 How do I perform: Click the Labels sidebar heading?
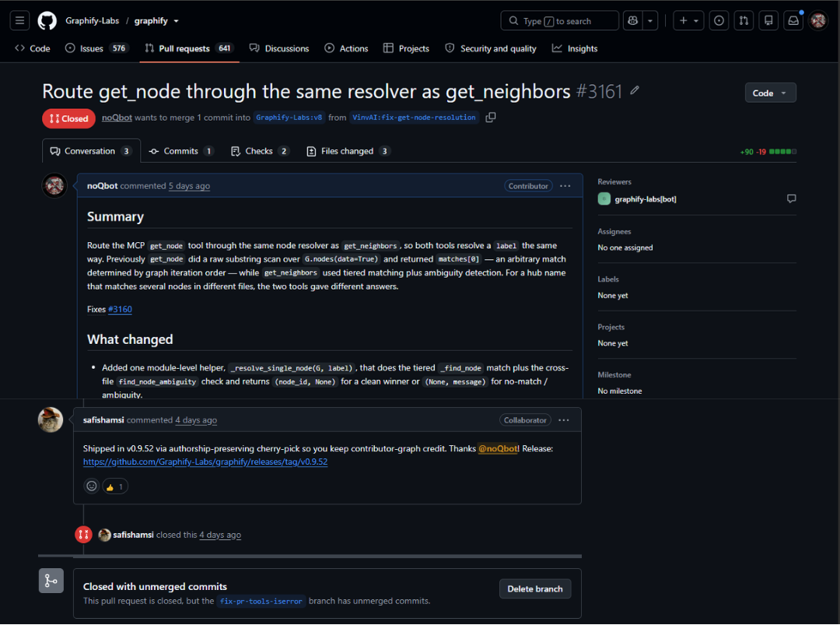click(x=608, y=279)
